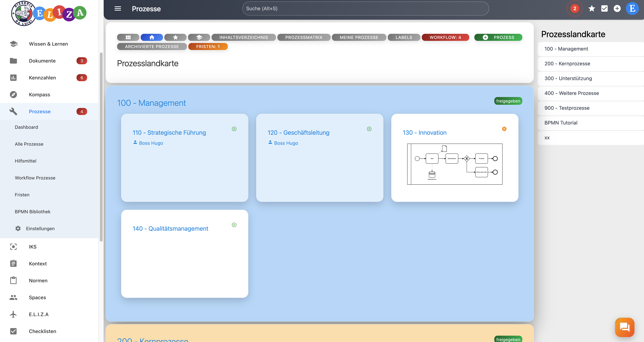
Task: Click into the Suche search field
Action: click(365, 8)
